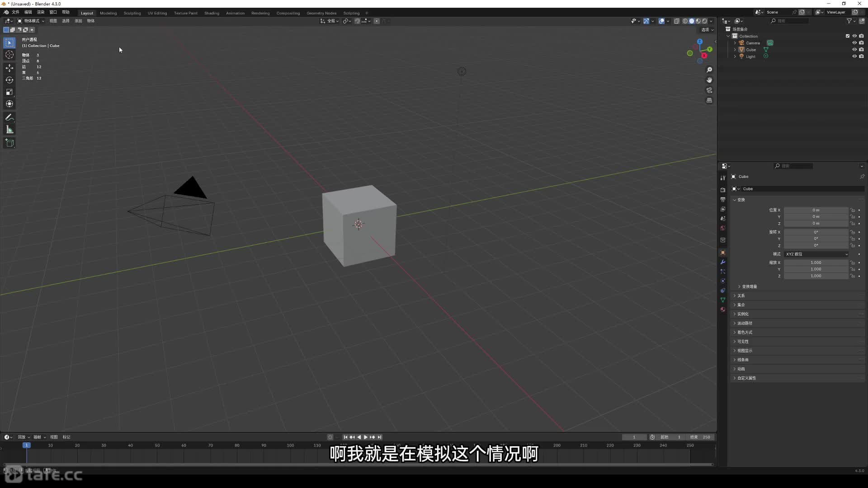Image resolution: width=868 pixels, height=488 pixels.
Task: Click the zoom magnifier viewport icon
Action: [709, 70]
